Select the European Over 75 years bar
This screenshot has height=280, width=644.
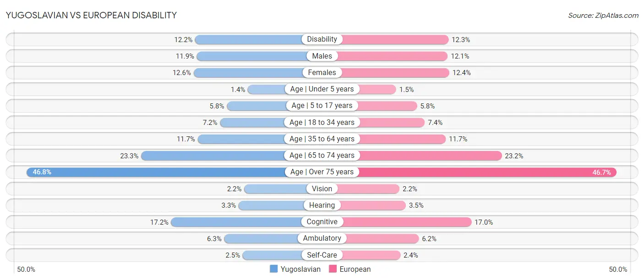(487, 172)
